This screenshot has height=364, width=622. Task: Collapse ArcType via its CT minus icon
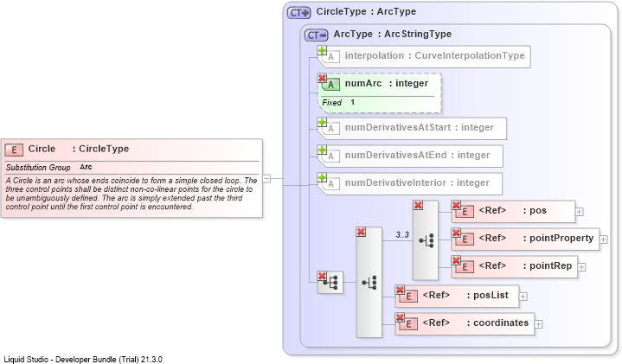316,35
